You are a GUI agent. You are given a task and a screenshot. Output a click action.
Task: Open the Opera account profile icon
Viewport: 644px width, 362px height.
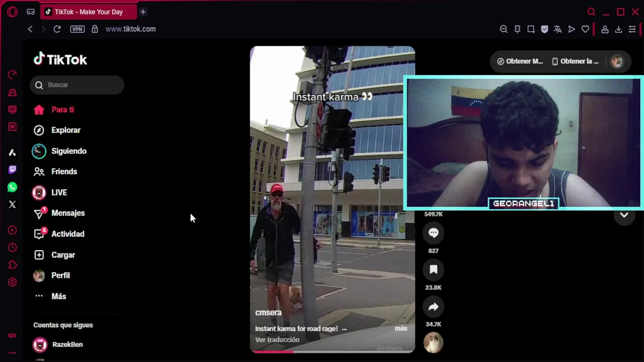(605, 29)
